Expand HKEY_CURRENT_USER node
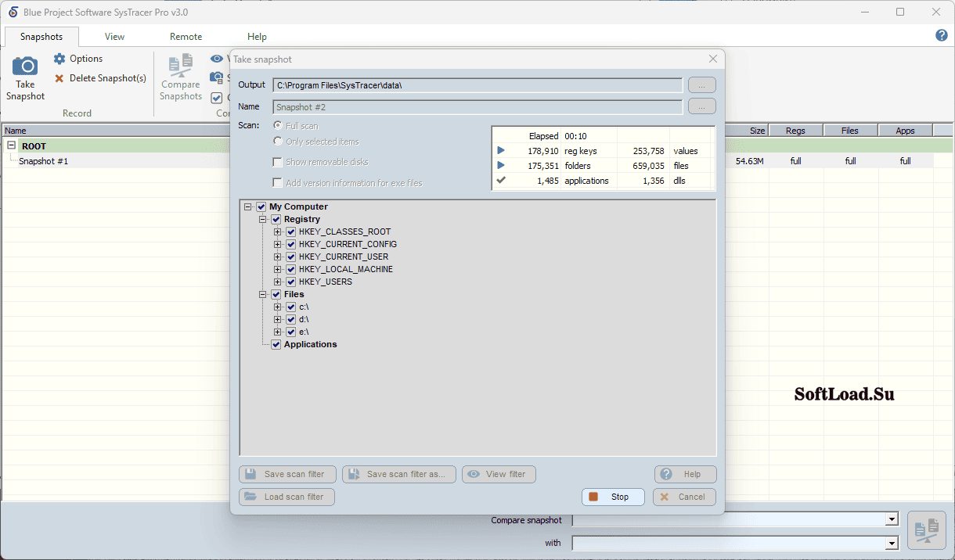955x560 pixels. (278, 257)
